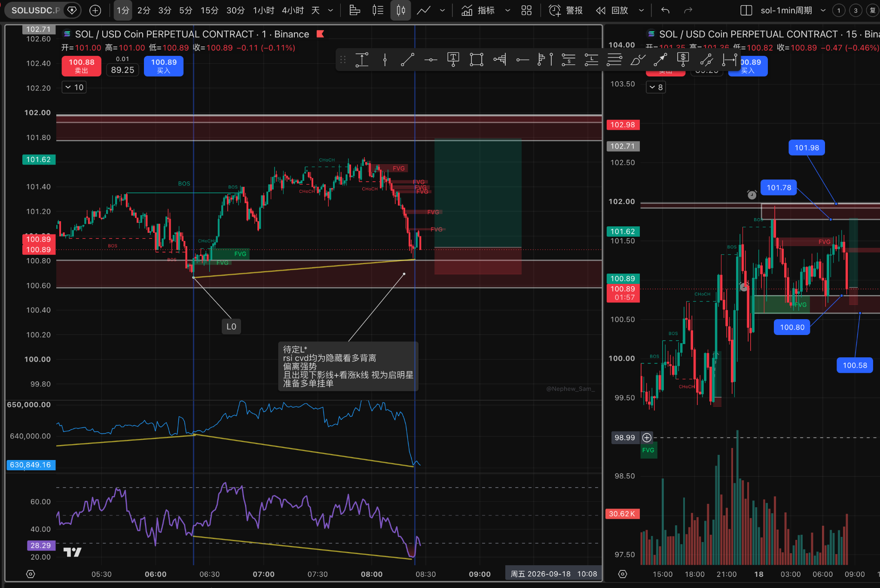Select the horizontal ray drawing tool
Screen dimensions: 880x588
522,60
